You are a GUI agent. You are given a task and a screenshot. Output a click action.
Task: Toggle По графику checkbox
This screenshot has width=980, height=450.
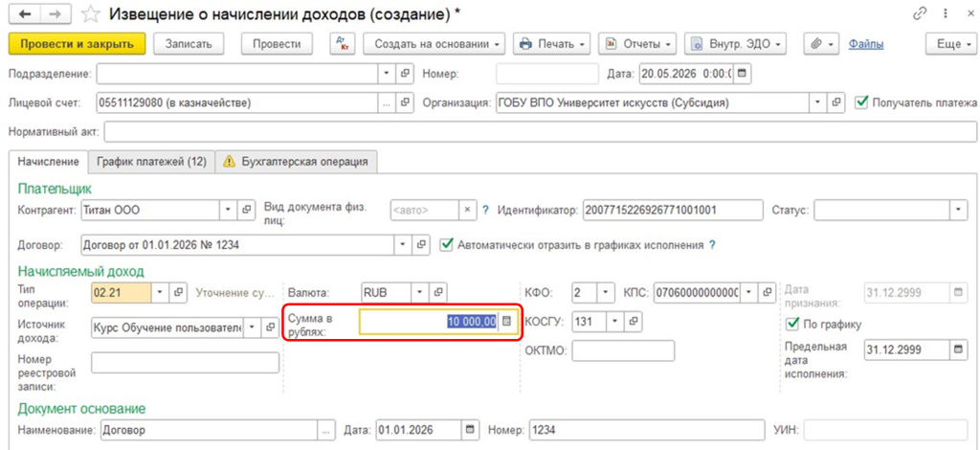point(792,324)
